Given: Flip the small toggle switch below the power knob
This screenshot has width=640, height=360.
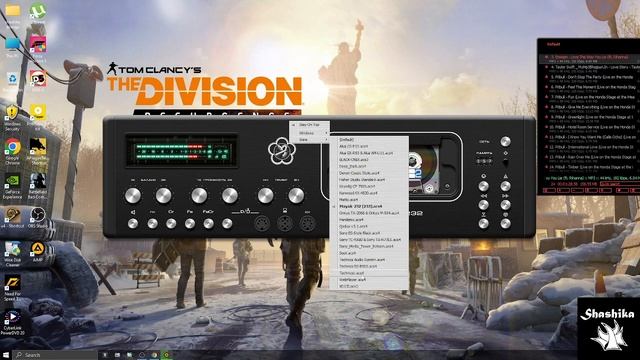Looking at the screenshot, I should pyautogui.click(x=505, y=162).
